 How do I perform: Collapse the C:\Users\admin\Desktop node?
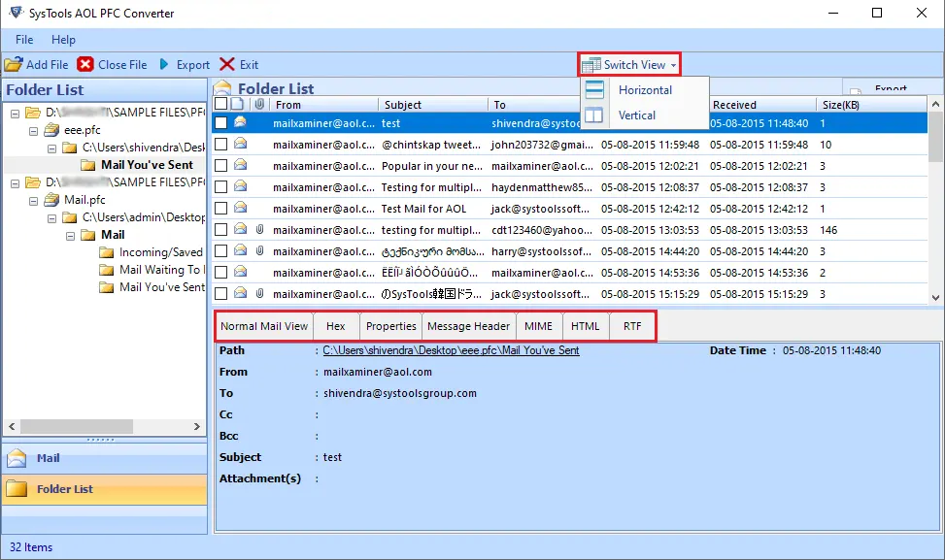52,218
